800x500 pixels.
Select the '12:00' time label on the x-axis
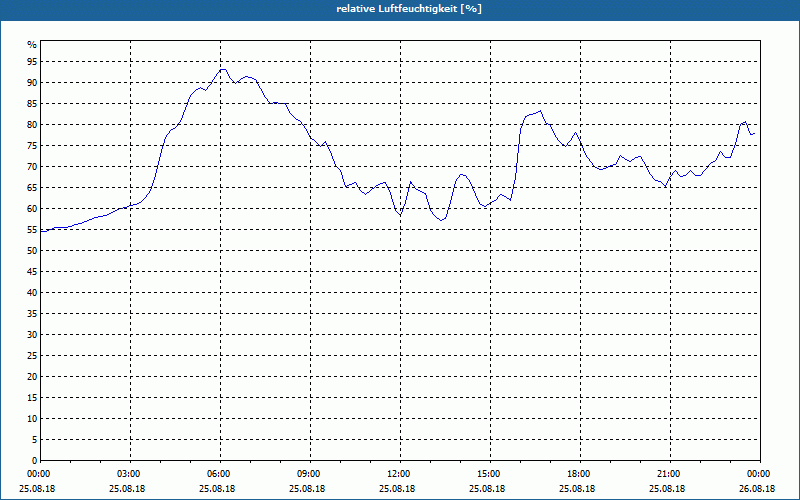coord(400,474)
